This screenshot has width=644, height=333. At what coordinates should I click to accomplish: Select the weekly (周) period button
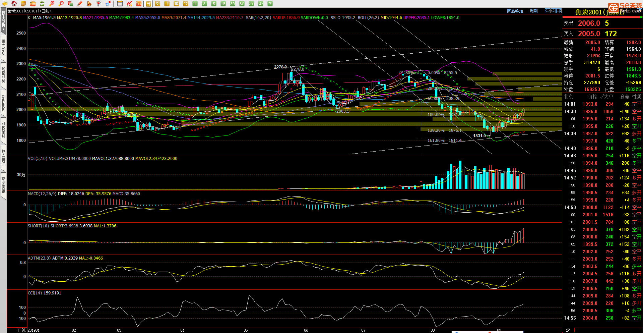[157, 4]
